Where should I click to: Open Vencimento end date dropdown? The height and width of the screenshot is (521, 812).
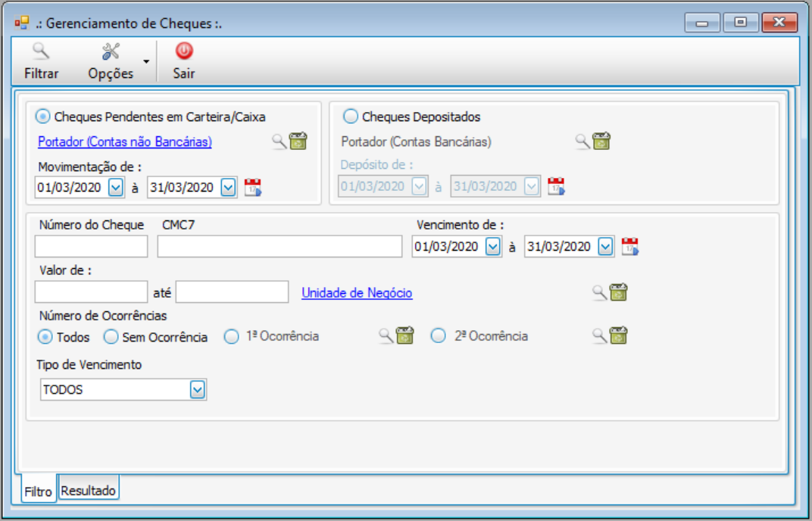click(x=605, y=247)
